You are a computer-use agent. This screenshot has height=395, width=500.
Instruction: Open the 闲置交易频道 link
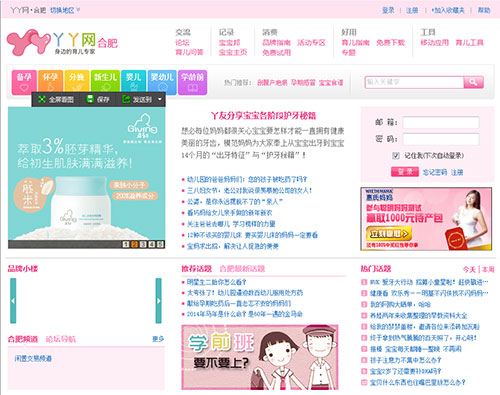[33, 358]
